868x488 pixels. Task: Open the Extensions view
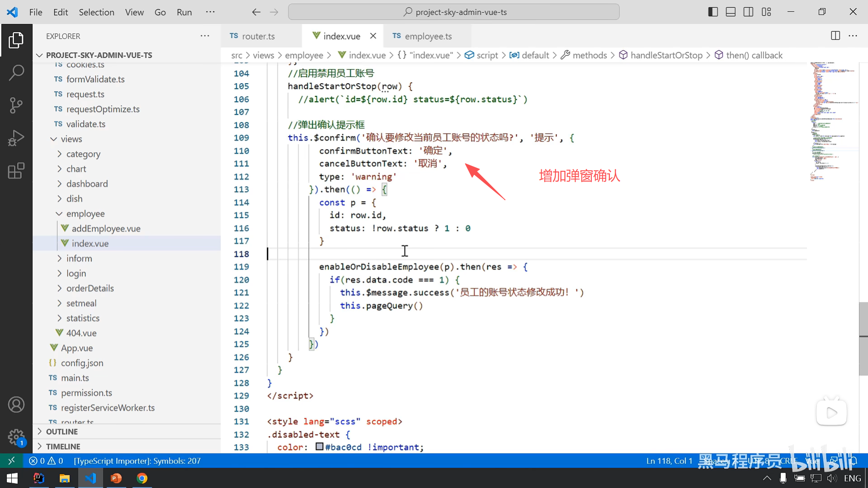point(16,171)
